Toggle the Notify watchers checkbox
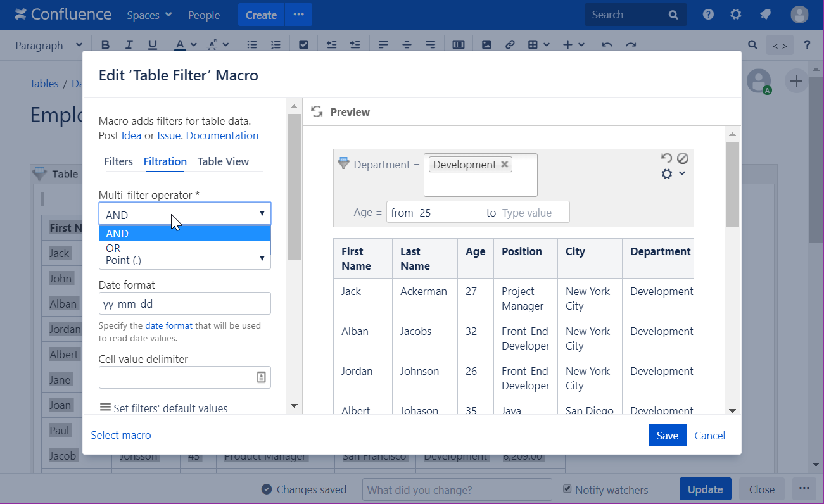Image resolution: width=824 pixels, height=504 pixels. click(x=568, y=489)
